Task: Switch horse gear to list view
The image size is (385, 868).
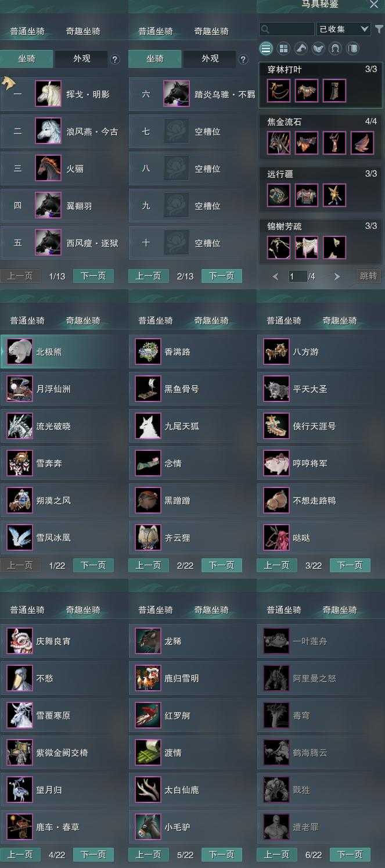Action: click(x=266, y=48)
